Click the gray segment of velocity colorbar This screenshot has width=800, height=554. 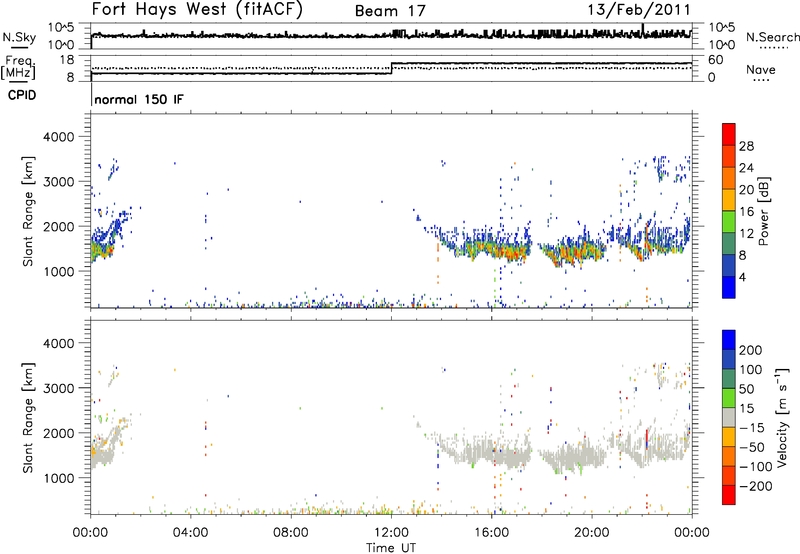tap(729, 417)
